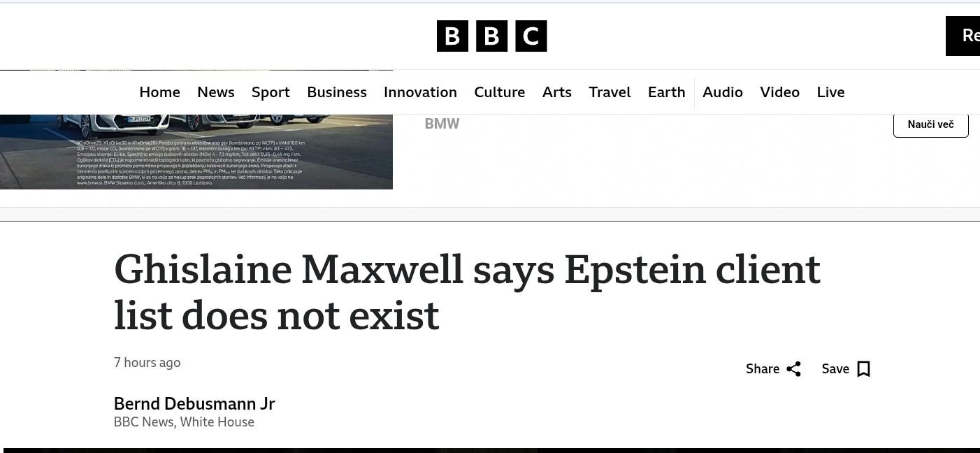Open the Sport section
The image size is (980, 453).
click(271, 92)
